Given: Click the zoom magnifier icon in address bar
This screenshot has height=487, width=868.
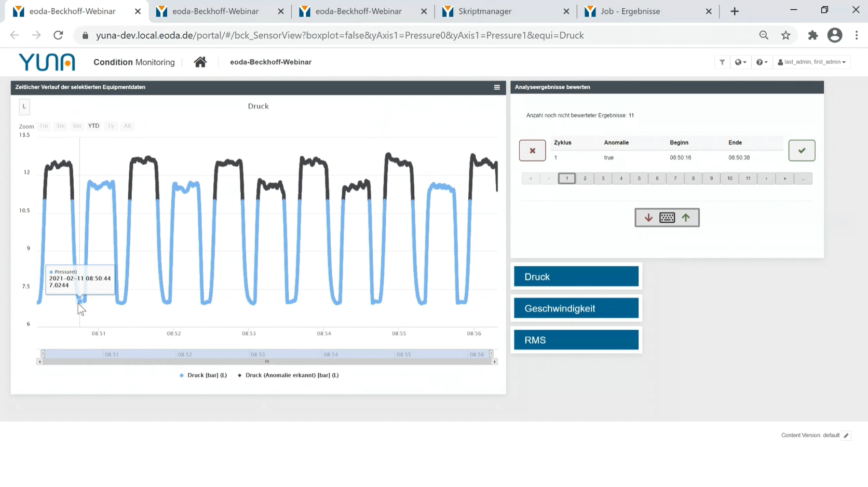Looking at the screenshot, I should click(764, 35).
